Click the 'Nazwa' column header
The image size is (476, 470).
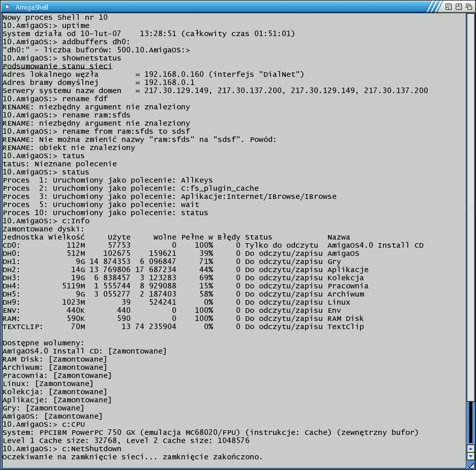[339, 237]
